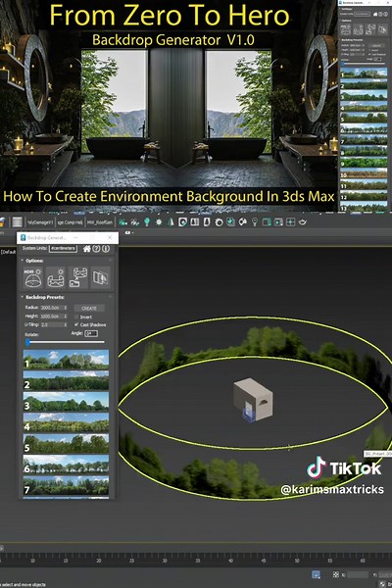
Task: Select backdrop preset thumbnail 1
Action: click(x=66, y=360)
